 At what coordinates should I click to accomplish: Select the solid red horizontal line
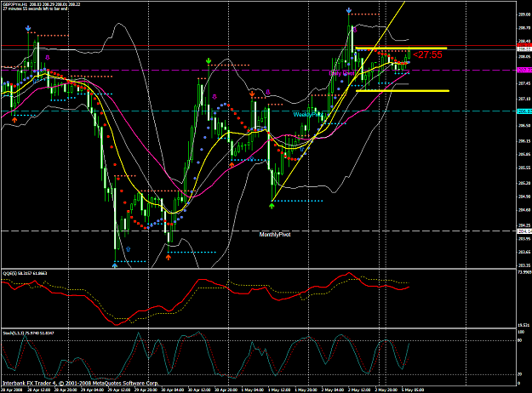pos(259,45)
